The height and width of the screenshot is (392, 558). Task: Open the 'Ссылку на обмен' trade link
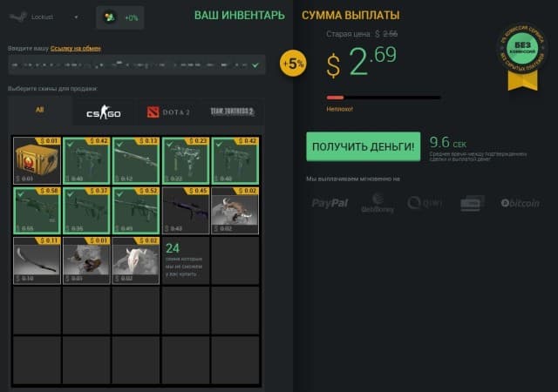76,48
